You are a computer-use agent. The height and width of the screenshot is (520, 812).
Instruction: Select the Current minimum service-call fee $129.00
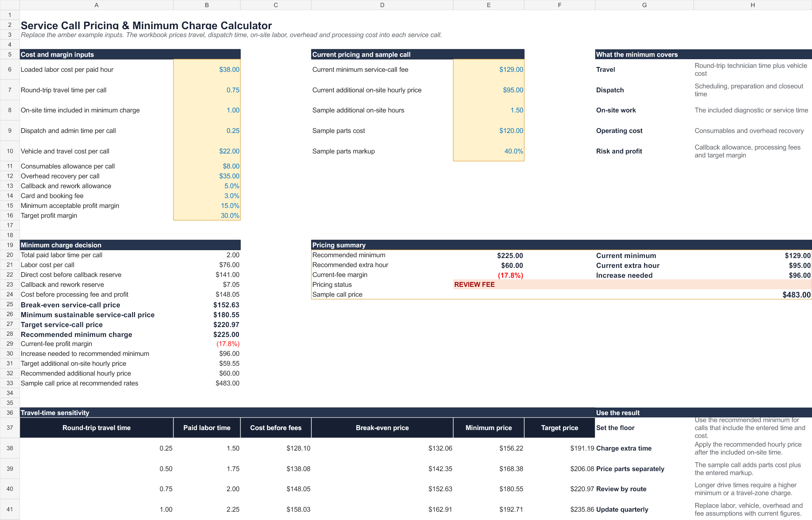coord(489,69)
